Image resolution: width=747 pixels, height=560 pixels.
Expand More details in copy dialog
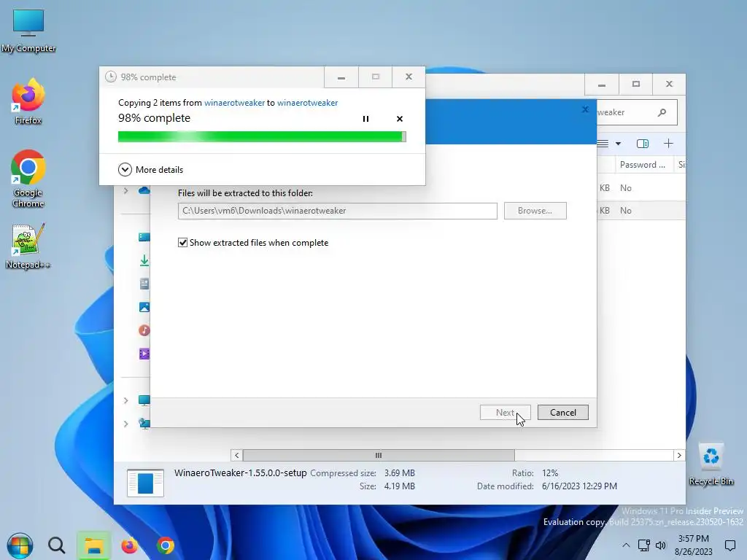[150, 169]
